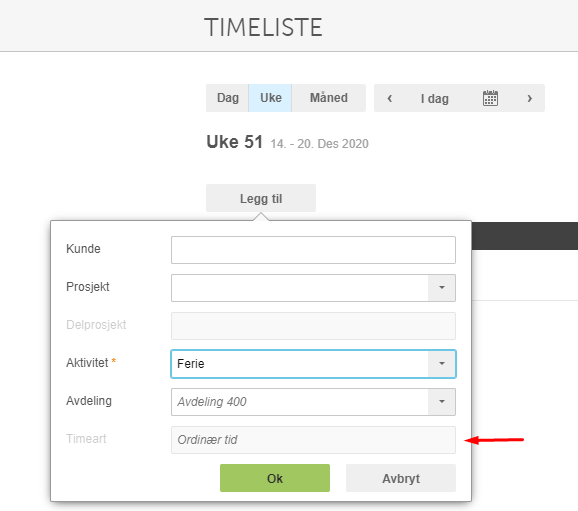Go to next week with right chevron

529,98
